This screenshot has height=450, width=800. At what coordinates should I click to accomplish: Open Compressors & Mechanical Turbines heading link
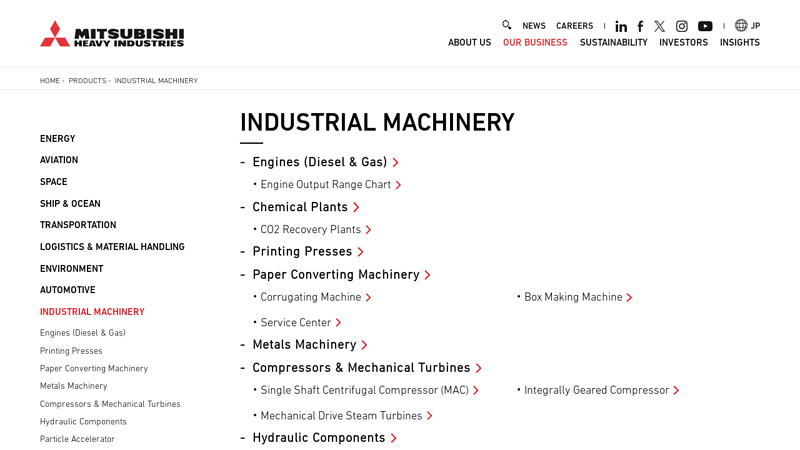coord(367,368)
